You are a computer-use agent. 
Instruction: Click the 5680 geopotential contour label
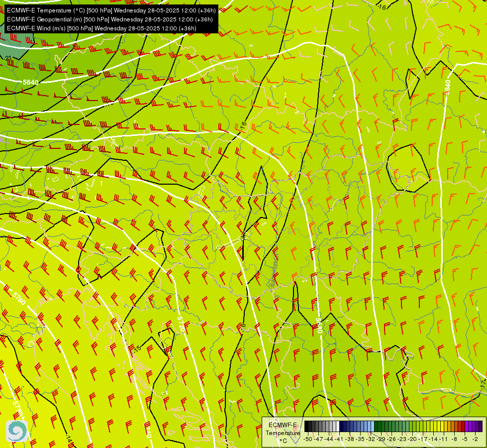tap(319, 326)
